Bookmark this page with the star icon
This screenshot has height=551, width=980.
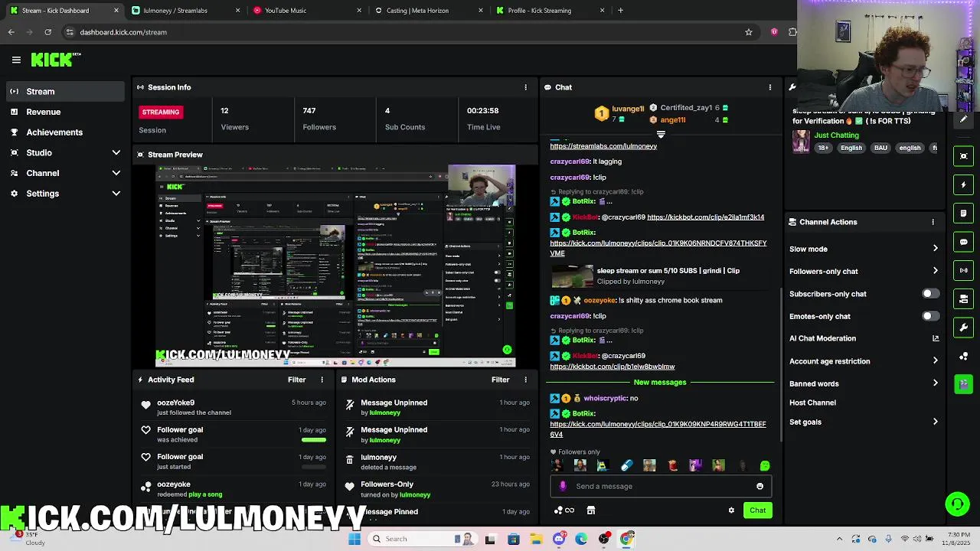pos(749,32)
